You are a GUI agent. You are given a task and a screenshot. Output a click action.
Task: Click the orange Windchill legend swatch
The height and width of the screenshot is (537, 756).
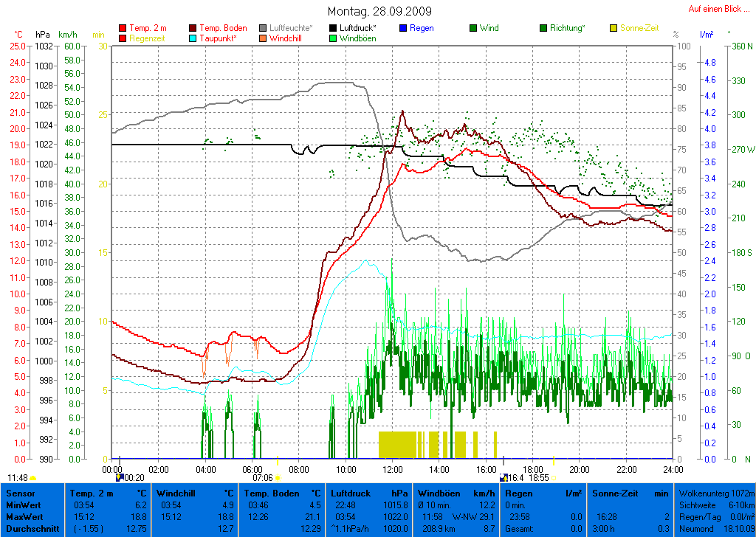263,38
